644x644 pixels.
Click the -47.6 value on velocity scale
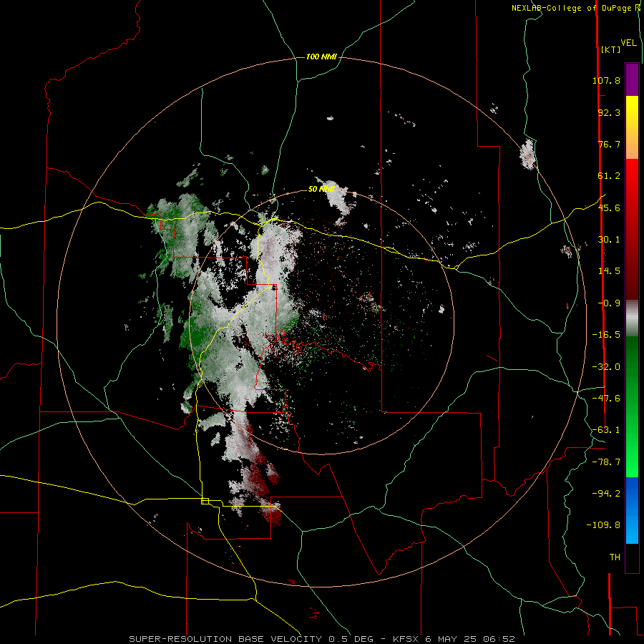click(606, 399)
